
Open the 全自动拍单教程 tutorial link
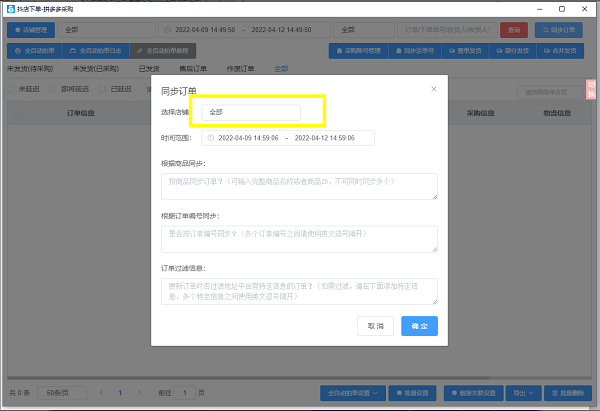(x=163, y=51)
